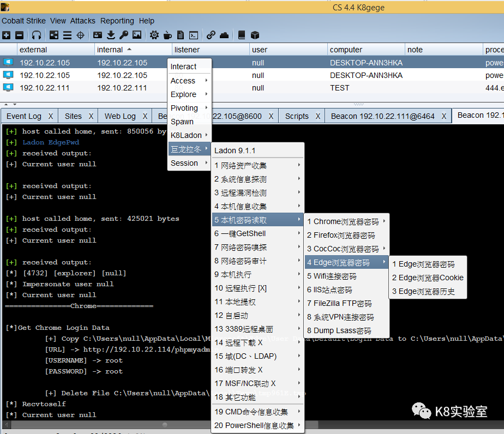Choose 7 FileZilla FTP密码
The height and width of the screenshot is (434, 504).
(346, 303)
